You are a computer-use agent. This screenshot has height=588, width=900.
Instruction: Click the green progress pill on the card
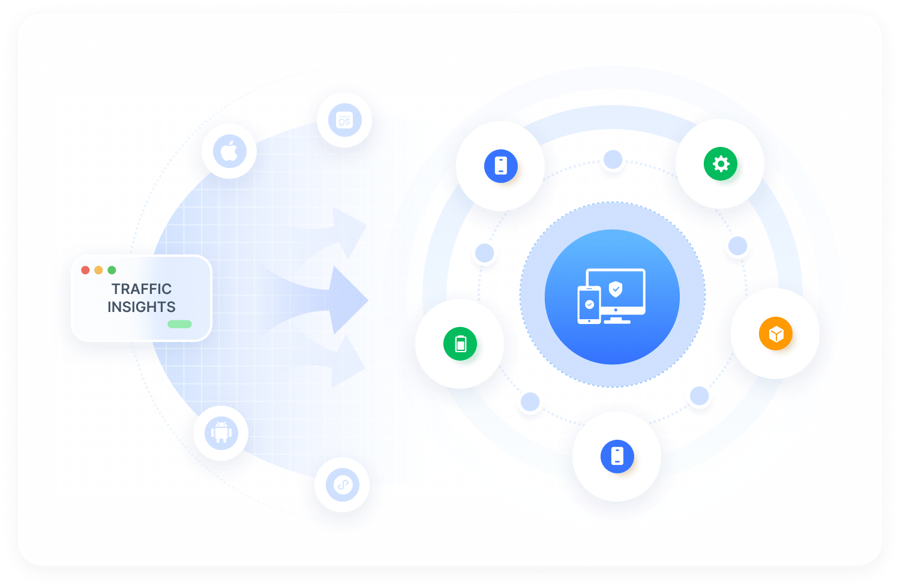point(179,324)
